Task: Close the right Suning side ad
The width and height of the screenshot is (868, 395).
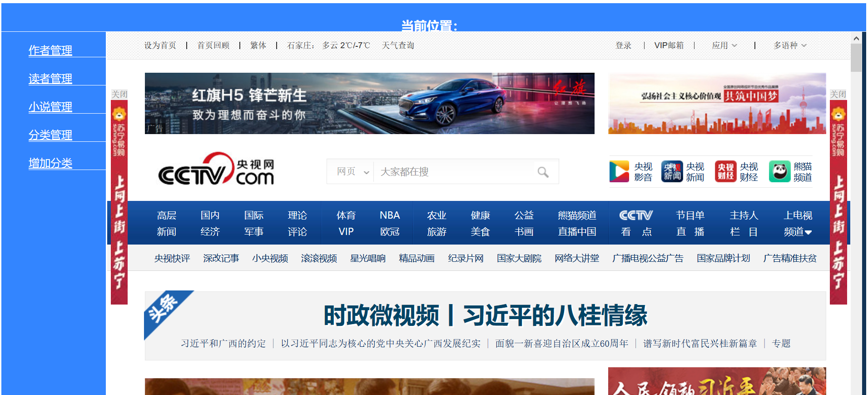Action: (838, 94)
